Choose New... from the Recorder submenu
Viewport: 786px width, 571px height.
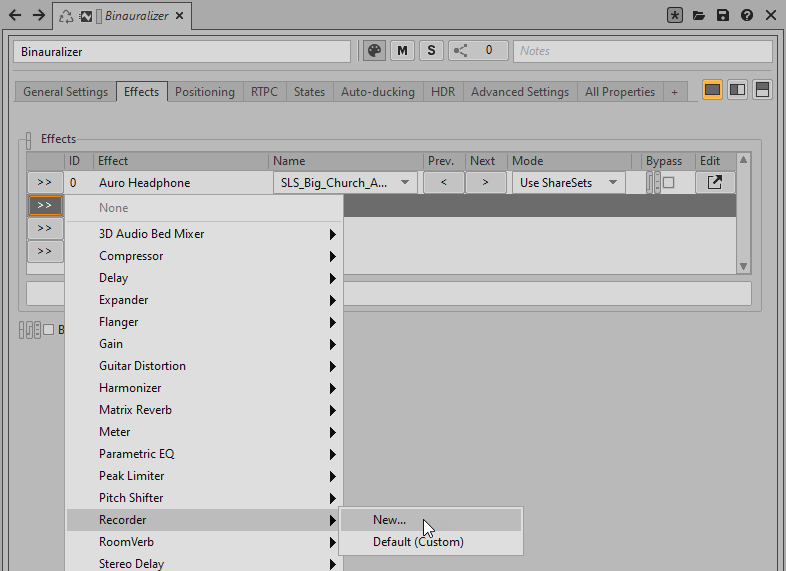tap(390, 520)
